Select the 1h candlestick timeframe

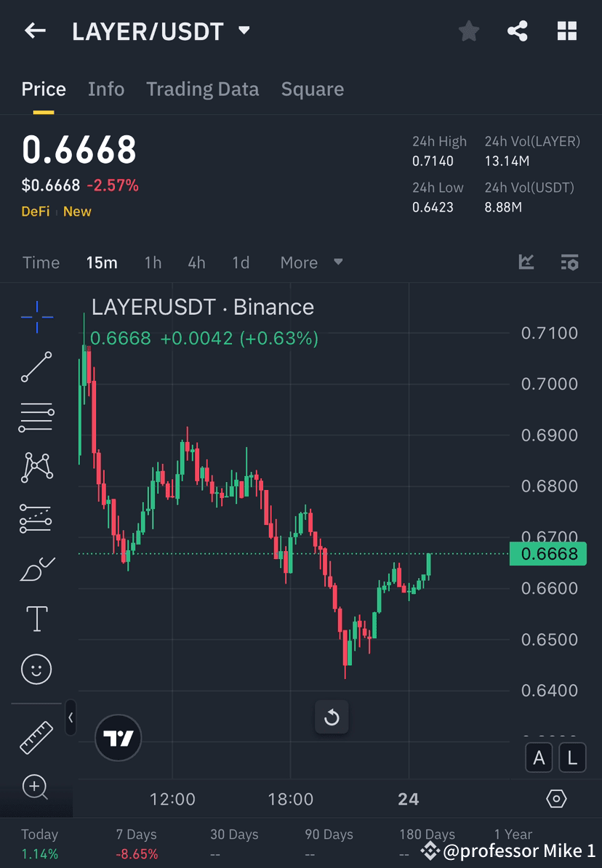(x=153, y=262)
